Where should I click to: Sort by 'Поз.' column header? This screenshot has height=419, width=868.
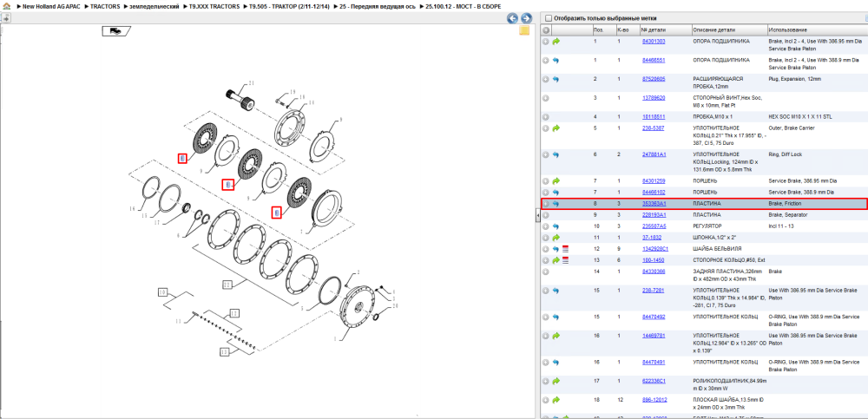click(603, 29)
